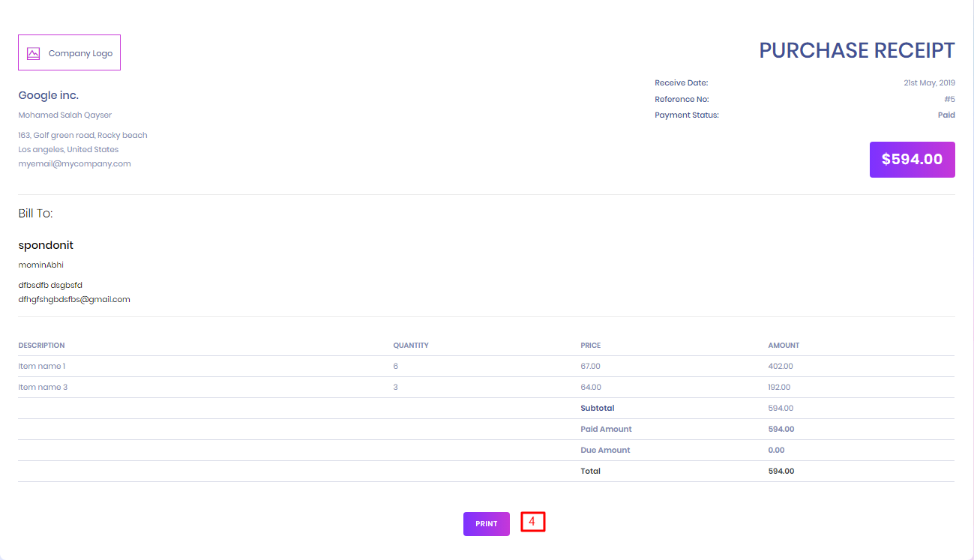Click the spondonit bill-to name
Image resolution: width=974 pixels, height=560 pixels.
46,245
